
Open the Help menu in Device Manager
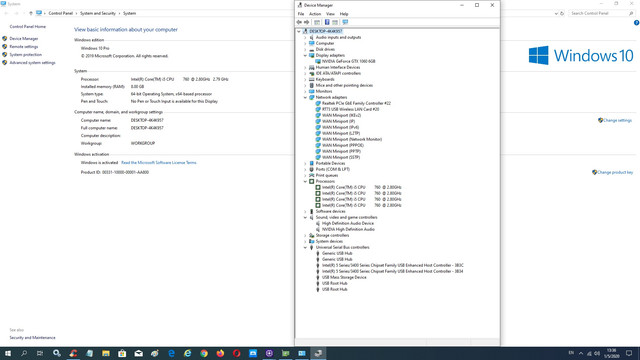click(x=344, y=14)
